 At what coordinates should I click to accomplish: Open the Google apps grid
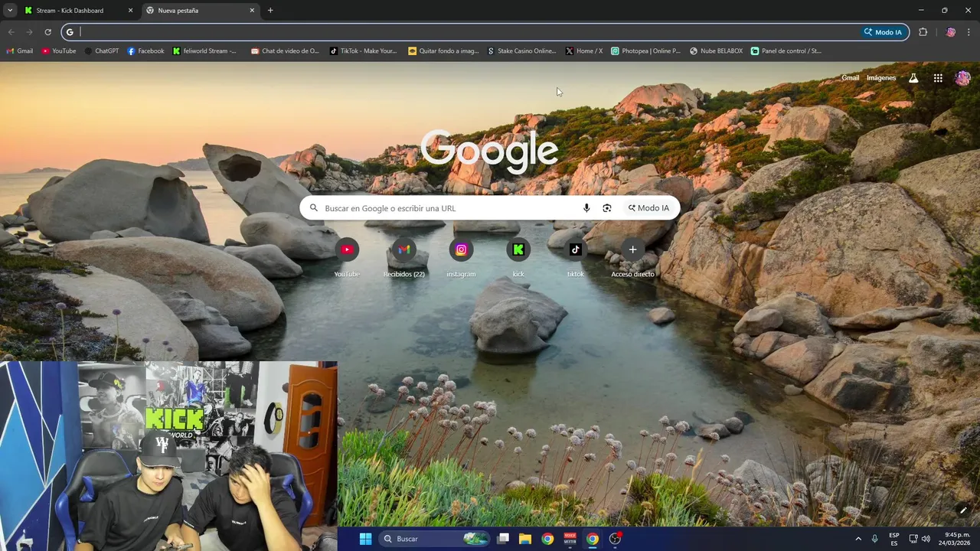[x=938, y=78]
